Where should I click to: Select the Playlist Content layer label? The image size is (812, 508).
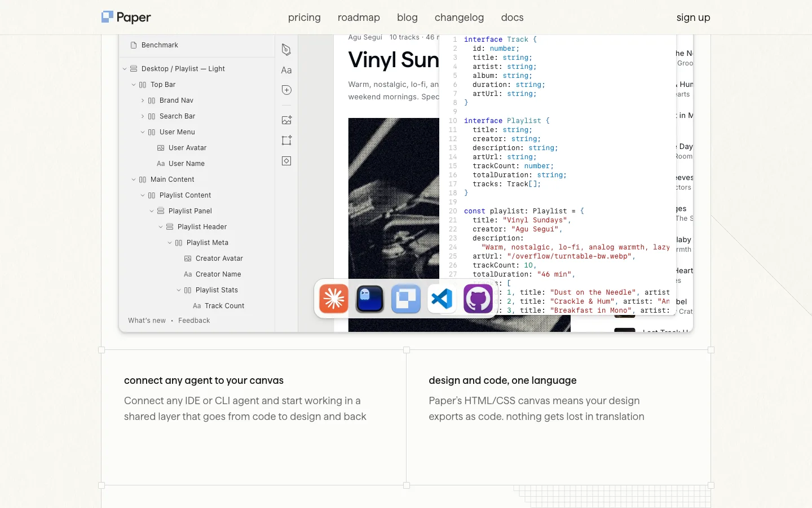[185, 195]
